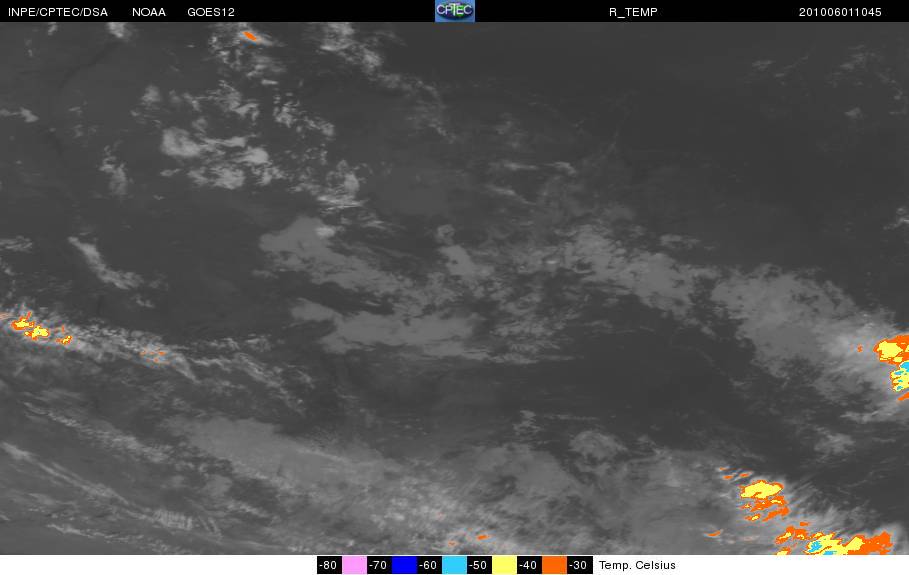Screen dimensions: 909x575
Task: Click the -40 temperature label
Action: pos(529,565)
